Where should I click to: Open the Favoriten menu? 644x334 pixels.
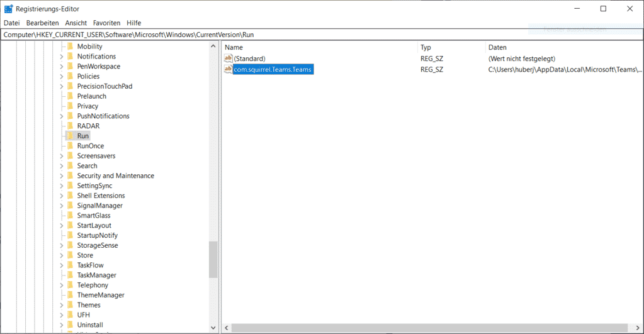[106, 23]
